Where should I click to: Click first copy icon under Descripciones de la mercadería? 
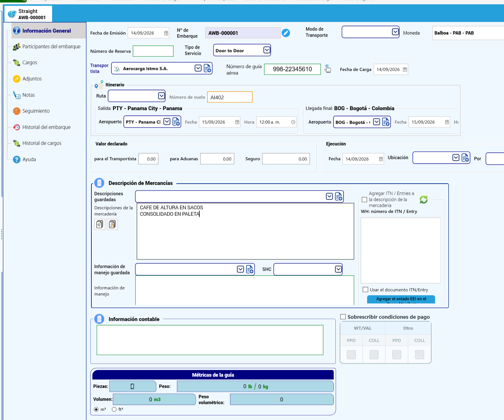pyautogui.click(x=100, y=224)
